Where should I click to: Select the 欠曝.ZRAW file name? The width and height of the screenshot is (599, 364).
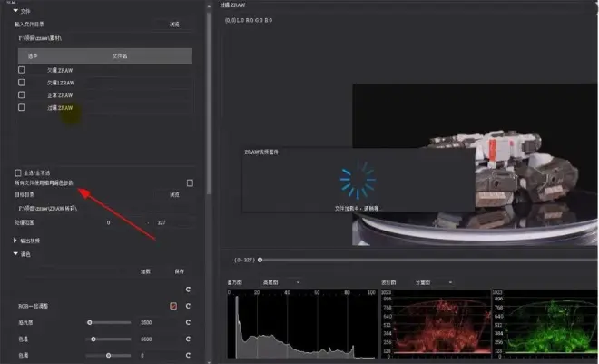click(60, 70)
